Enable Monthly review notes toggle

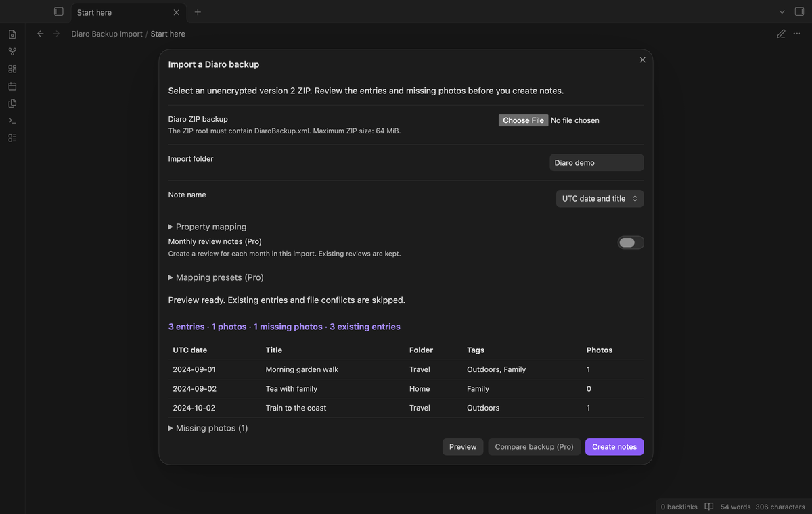[x=631, y=243]
